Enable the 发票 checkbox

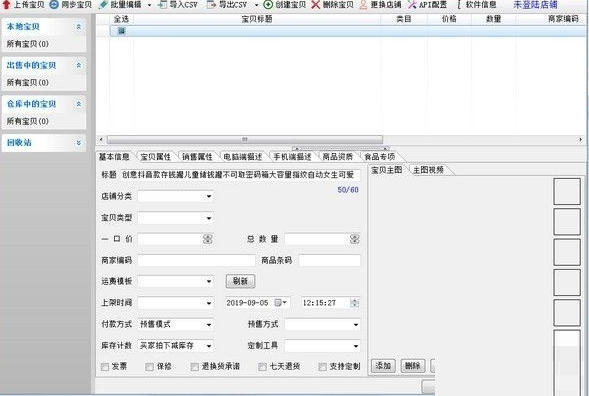[105, 367]
